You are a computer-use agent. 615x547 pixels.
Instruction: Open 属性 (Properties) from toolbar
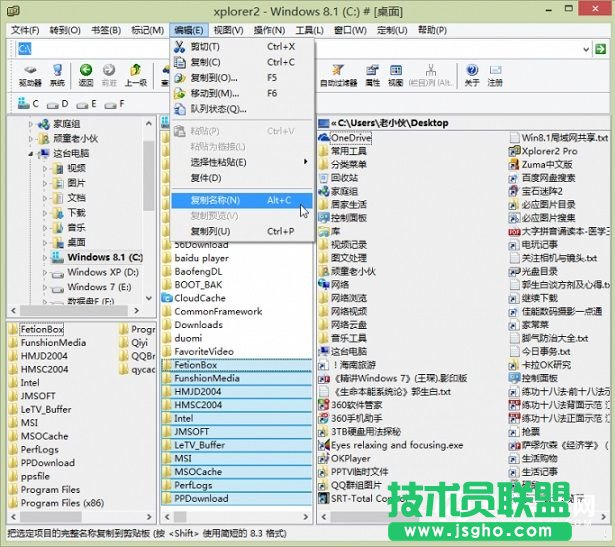(x=372, y=75)
